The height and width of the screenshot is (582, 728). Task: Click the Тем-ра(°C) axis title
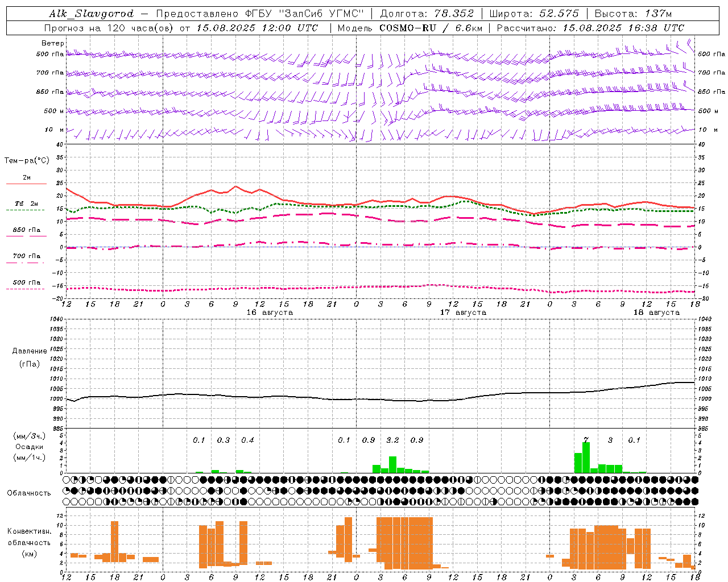27,161
